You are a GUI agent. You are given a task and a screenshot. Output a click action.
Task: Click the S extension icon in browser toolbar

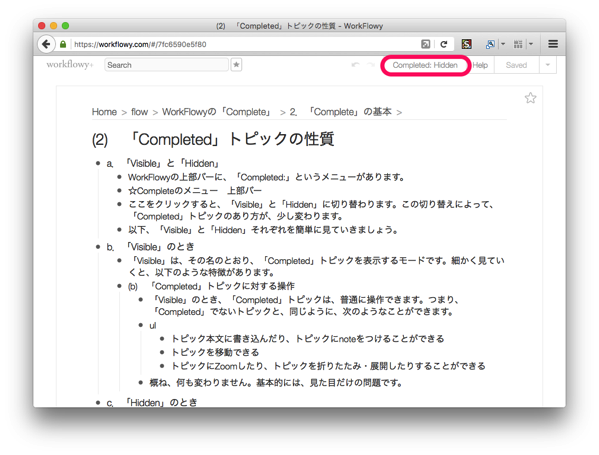(466, 44)
